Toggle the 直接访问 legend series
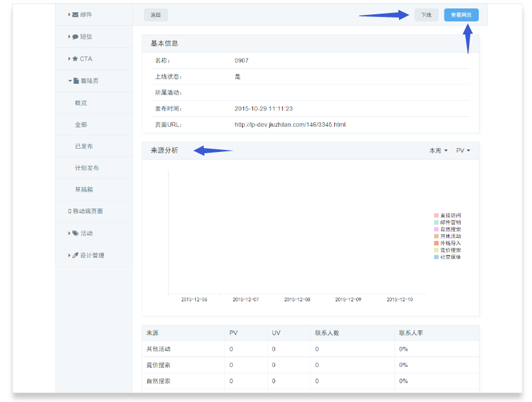The image size is (532, 402). [x=450, y=215]
